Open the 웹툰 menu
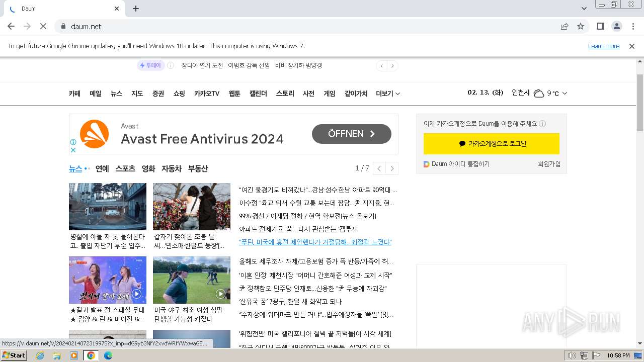The height and width of the screenshot is (362, 644). (x=234, y=94)
